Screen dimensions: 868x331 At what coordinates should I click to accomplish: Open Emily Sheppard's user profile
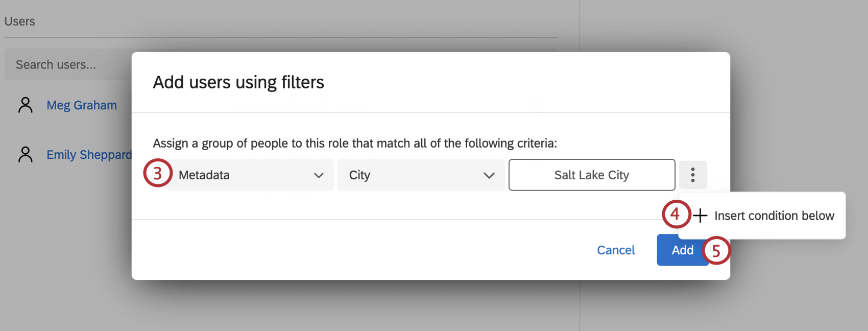tap(89, 154)
